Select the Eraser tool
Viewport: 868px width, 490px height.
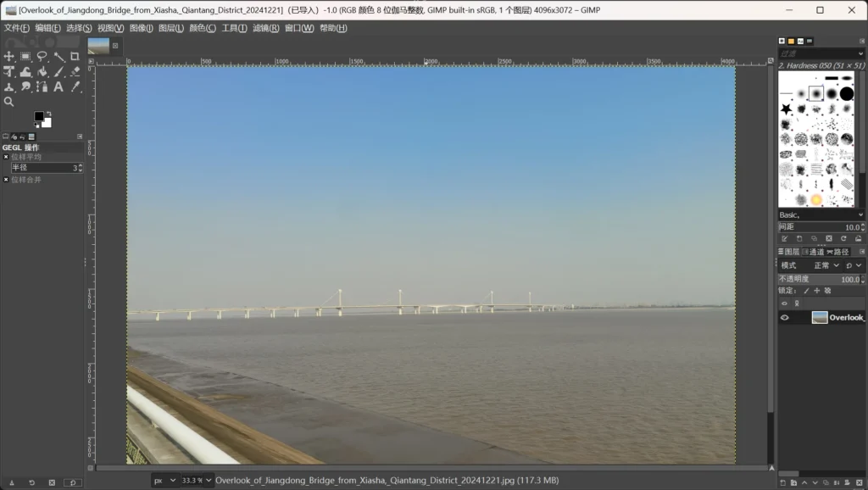[x=75, y=71]
